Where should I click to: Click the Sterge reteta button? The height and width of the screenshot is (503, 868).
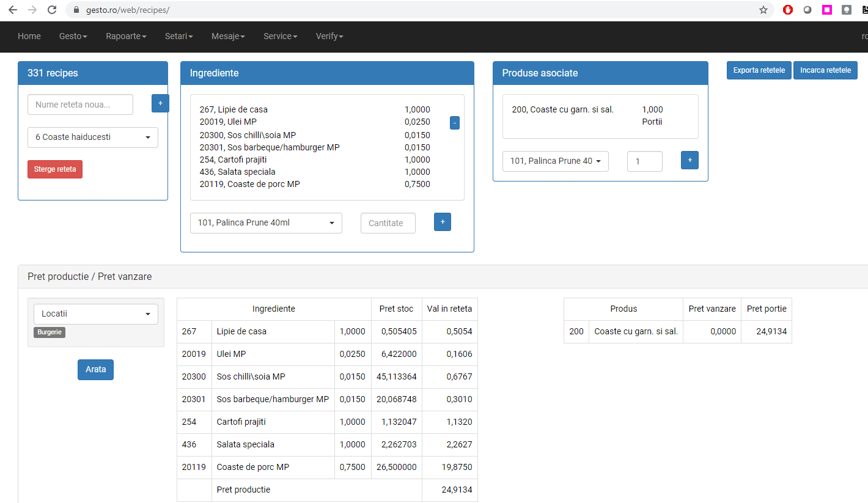click(x=55, y=169)
